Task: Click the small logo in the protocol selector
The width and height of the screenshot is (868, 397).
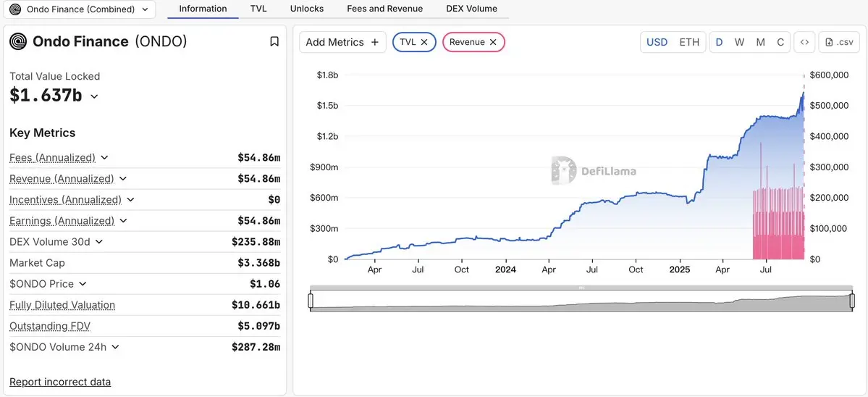Action: pos(15,9)
